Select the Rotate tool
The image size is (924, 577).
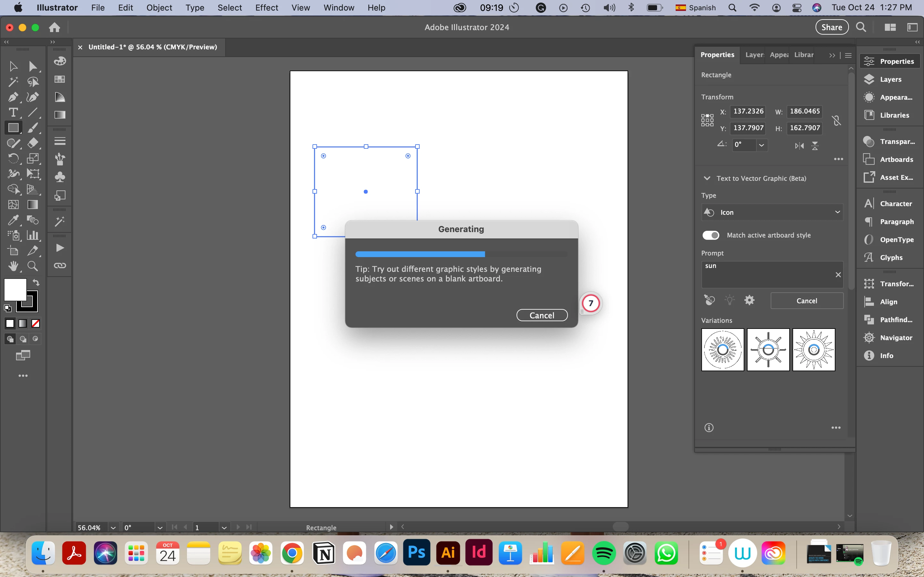coord(13,158)
